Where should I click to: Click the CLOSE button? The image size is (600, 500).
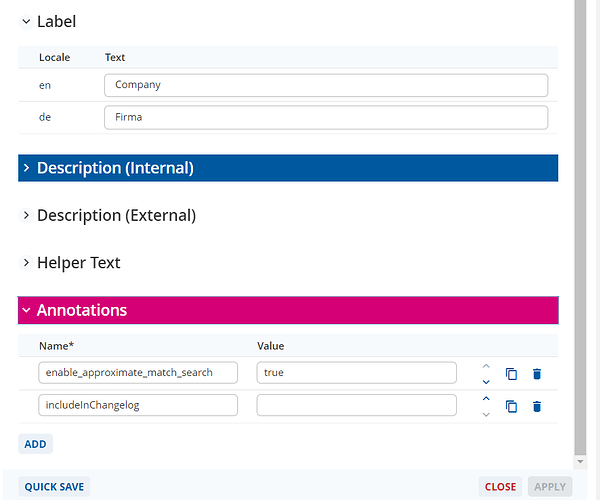click(x=500, y=487)
